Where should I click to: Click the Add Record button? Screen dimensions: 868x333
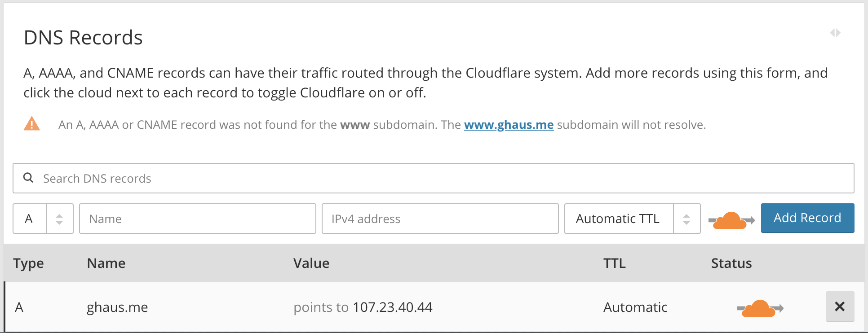coord(807,218)
